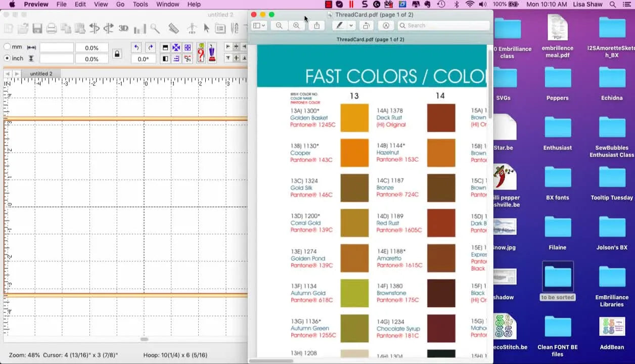Viewport: 635px width, 364px height.
Task: Click the rotate left blue arrow
Action: point(136,48)
